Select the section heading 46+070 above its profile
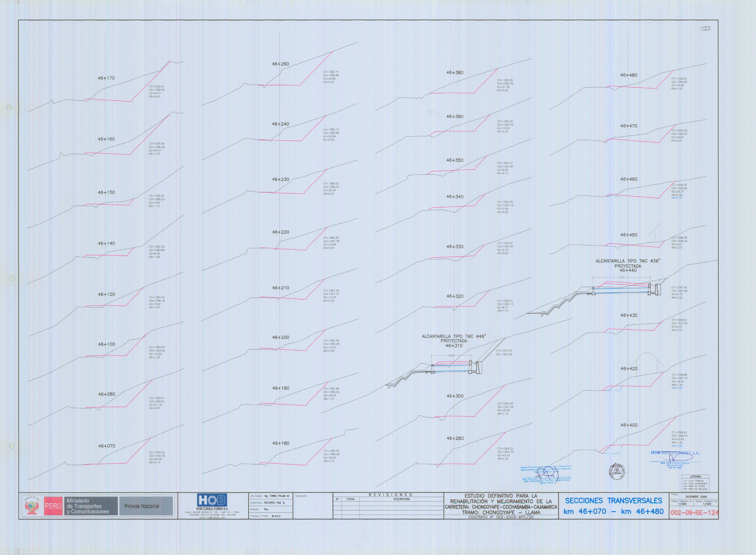Image resolution: width=756 pixels, height=555 pixels. click(107, 446)
